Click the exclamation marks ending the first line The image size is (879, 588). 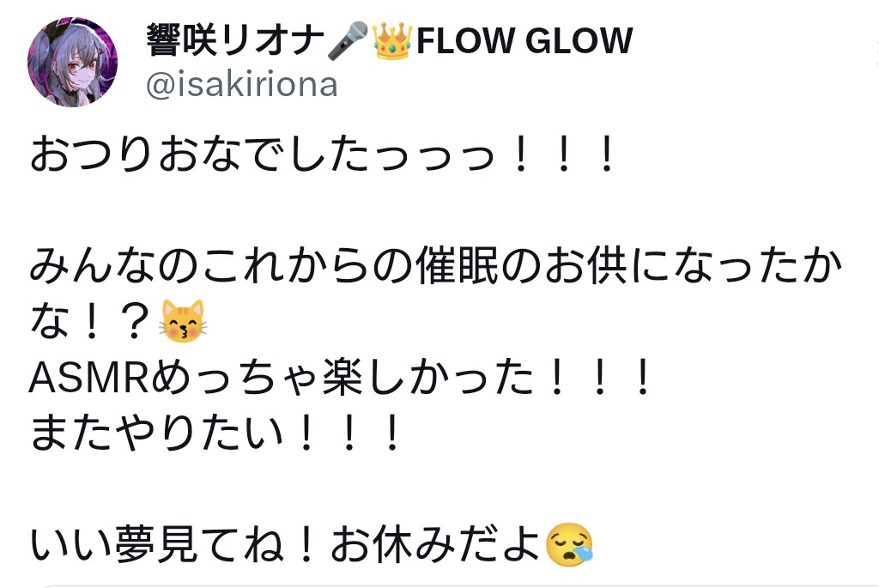coord(564,155)
